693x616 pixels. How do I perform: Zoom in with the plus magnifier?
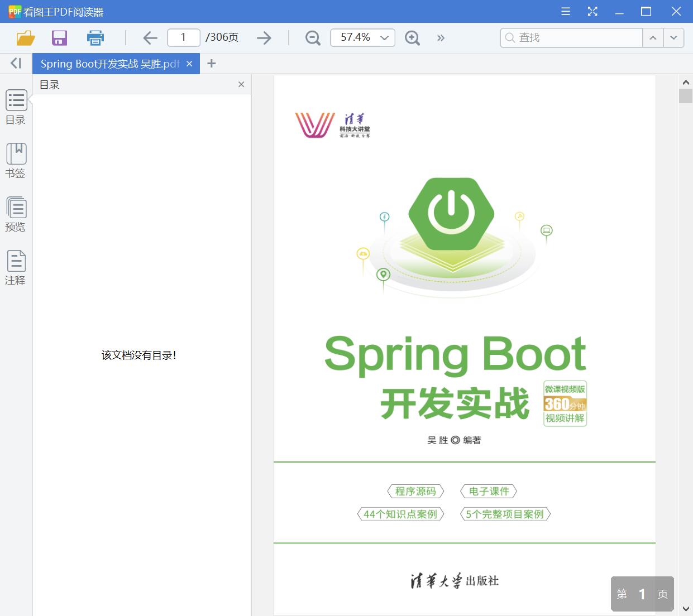[412, 38]
